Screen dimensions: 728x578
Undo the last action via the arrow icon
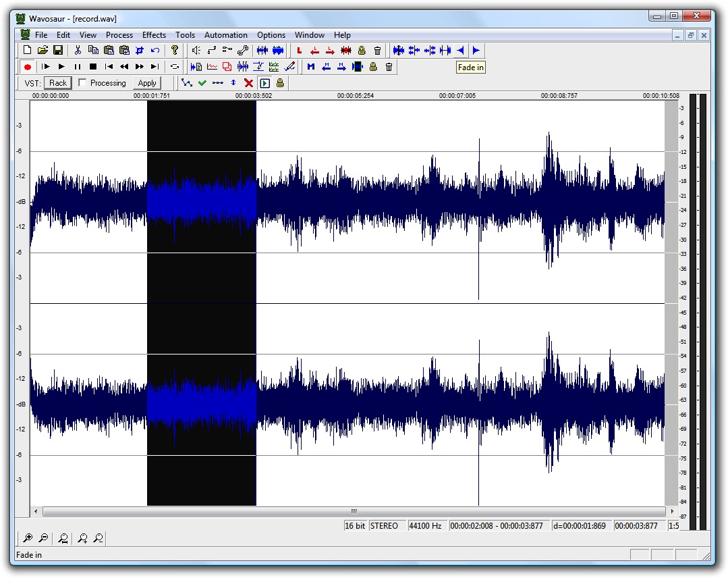pyautogui.click(x=155, y=50)
